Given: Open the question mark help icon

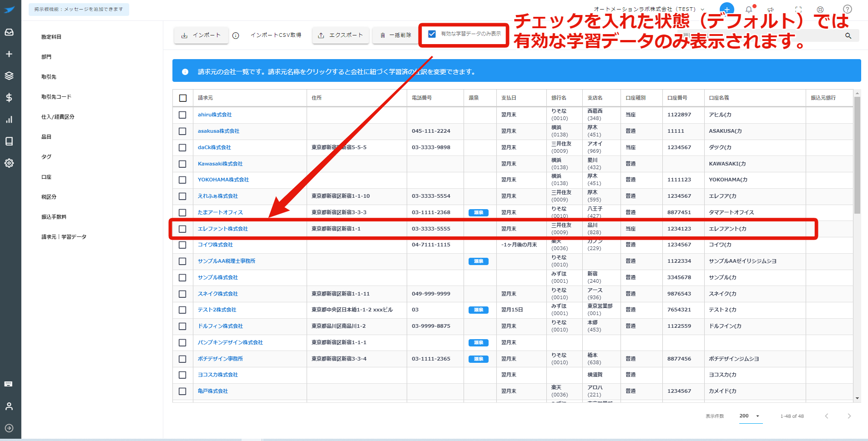Looking at the screenshot, I should click(x=848, y=9).
